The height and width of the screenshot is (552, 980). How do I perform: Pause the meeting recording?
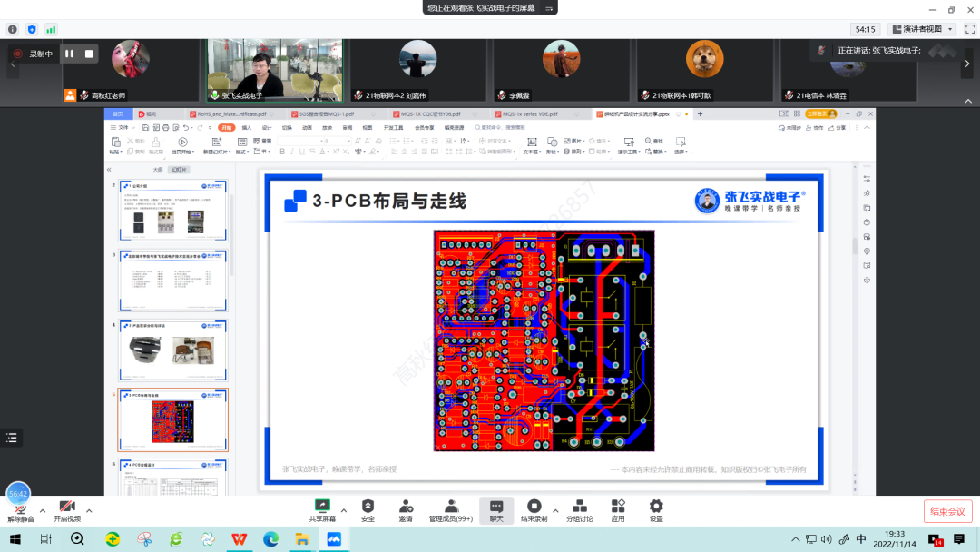[69, 54]
